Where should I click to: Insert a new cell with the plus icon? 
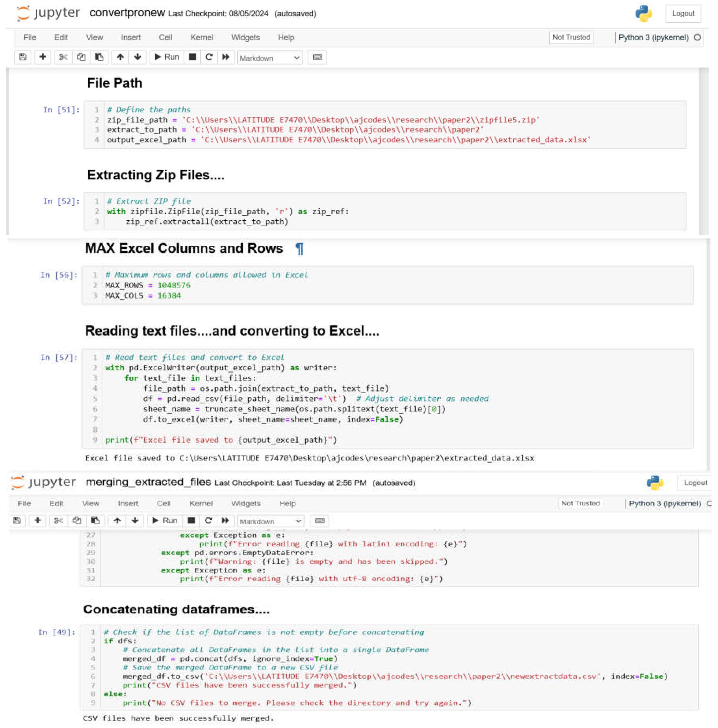click(43, 57)
